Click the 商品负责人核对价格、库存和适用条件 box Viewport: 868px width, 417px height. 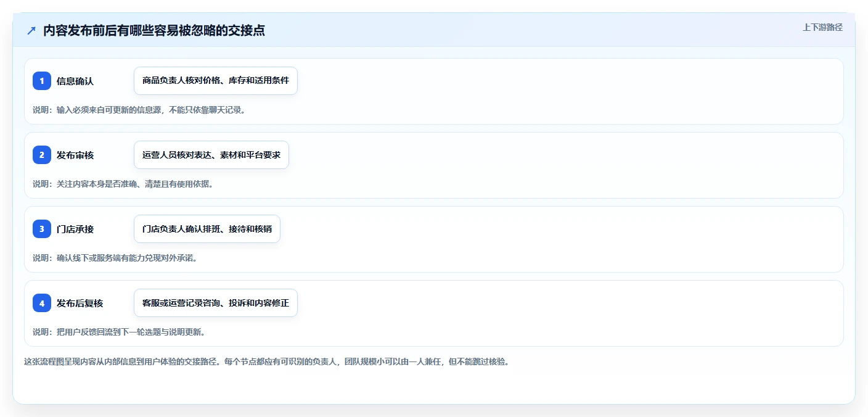click(216, 81)
